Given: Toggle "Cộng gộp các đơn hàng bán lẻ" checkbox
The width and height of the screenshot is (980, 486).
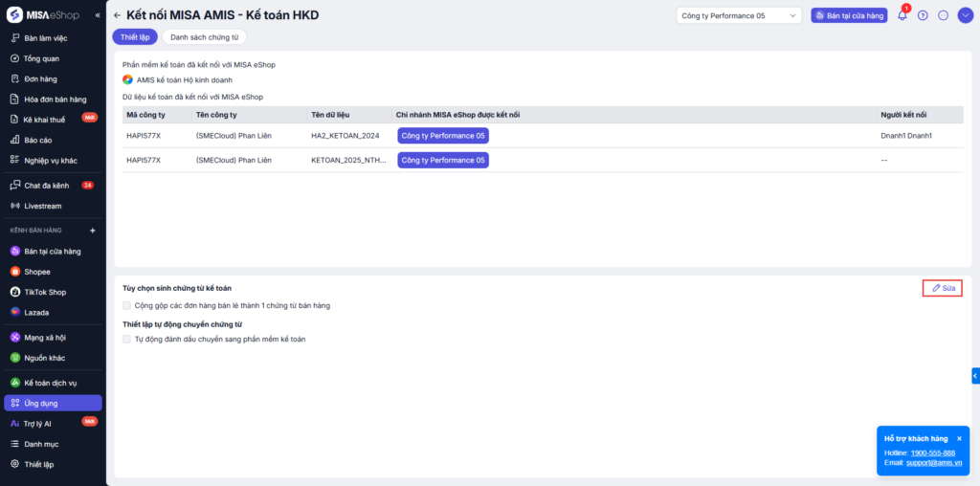Looking at the screenshot, I should [x=127, y=305].
